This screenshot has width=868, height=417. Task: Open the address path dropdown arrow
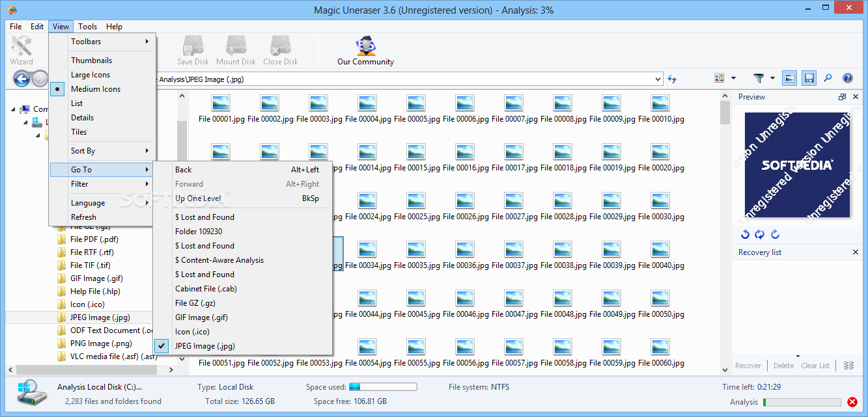[x=657, y=79]
